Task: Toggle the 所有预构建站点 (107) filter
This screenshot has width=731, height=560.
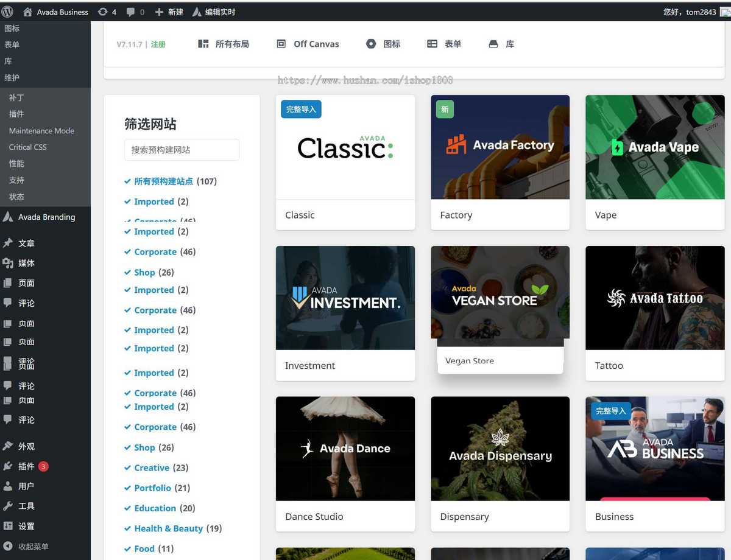Action: pyautogui.click(x=171, y=181)
